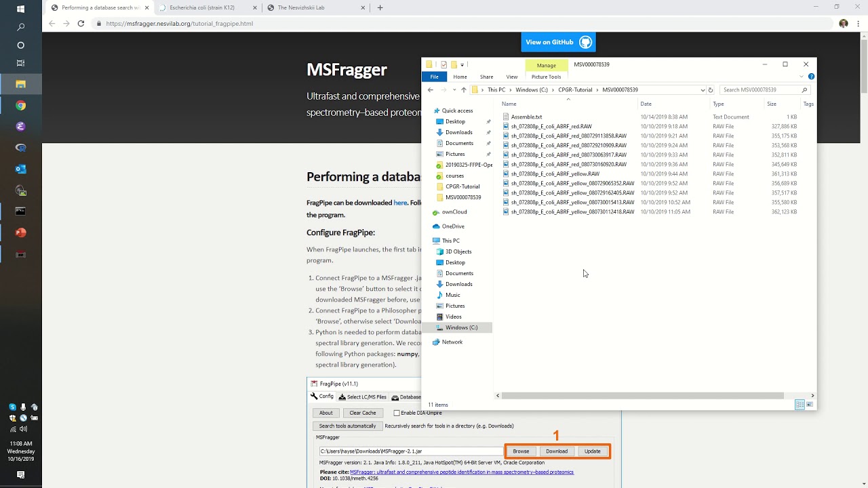Click the Chrome address bar URL
The width and height of the screenshot is (868, 488).
tap(180, 23)
